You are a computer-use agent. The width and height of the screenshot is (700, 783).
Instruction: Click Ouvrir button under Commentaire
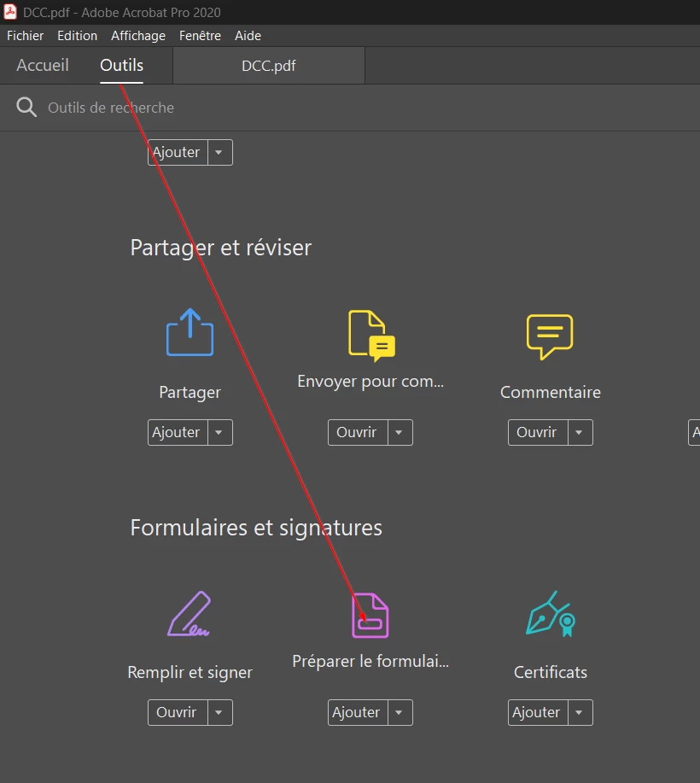[538, 432]
